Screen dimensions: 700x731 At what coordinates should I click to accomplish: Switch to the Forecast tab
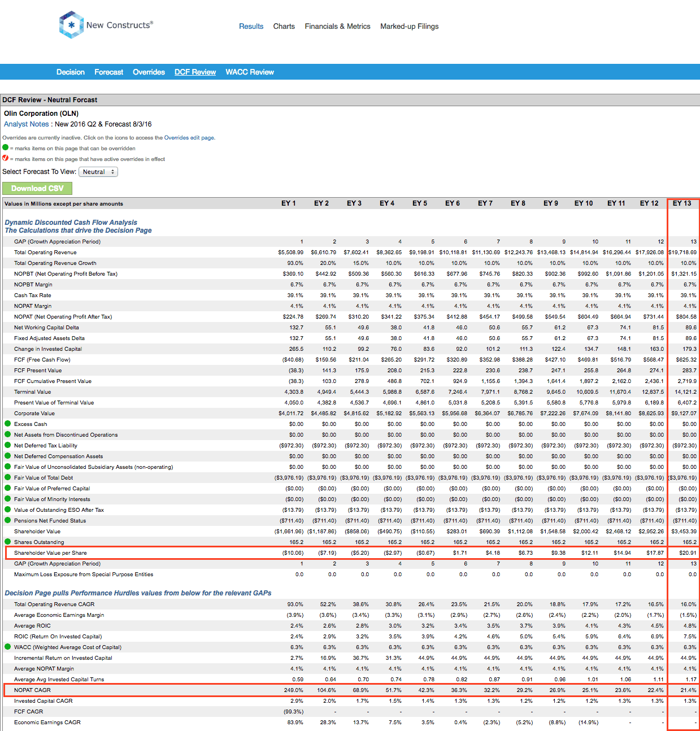[x=108, y=72]
